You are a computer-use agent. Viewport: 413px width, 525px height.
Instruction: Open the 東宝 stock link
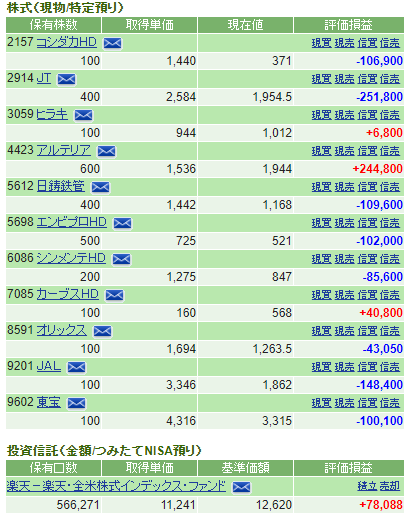pyautogui.click(x=49, y=402)
